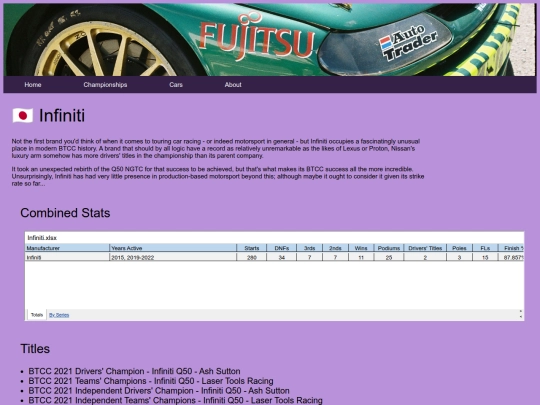Select the Poles column header
540x405 pixels.
pos(459,248)
